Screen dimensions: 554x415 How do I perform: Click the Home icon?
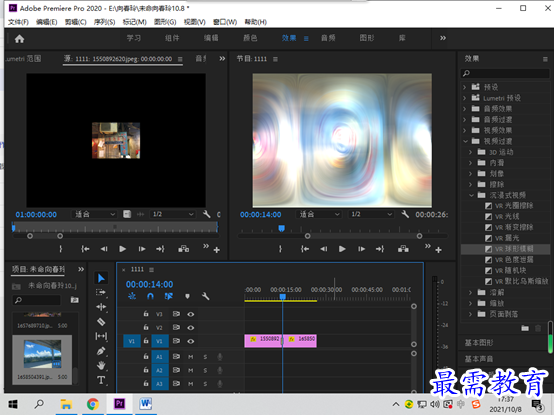tap(19, 38)
